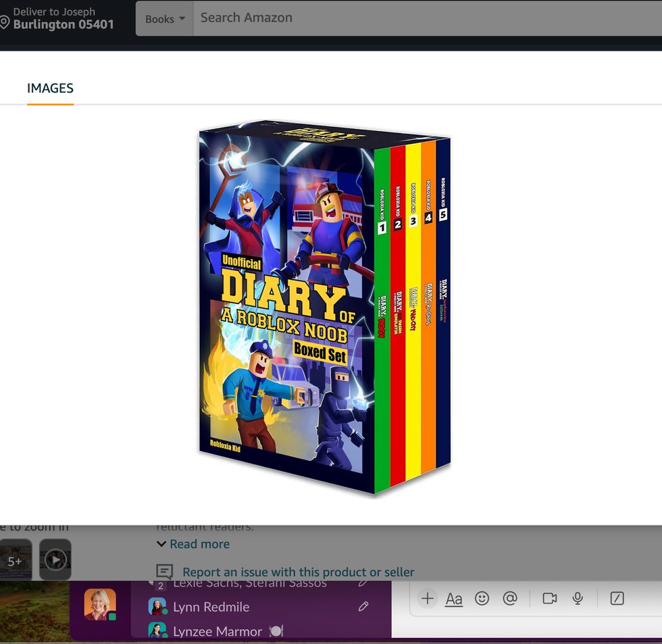Click Report an issue with this product or seller
The height and width of the screenshot is (644, 662).
click(298, 572)
